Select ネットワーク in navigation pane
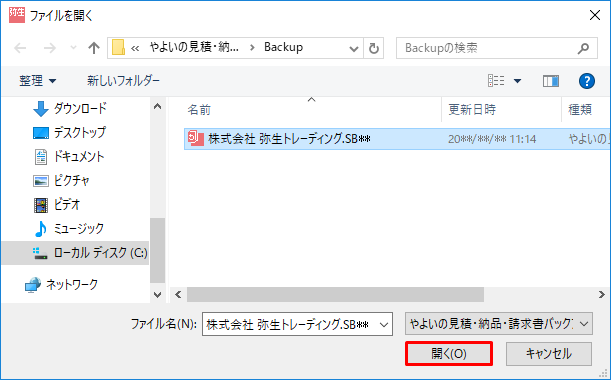The image size is (611, 380). 72,285
